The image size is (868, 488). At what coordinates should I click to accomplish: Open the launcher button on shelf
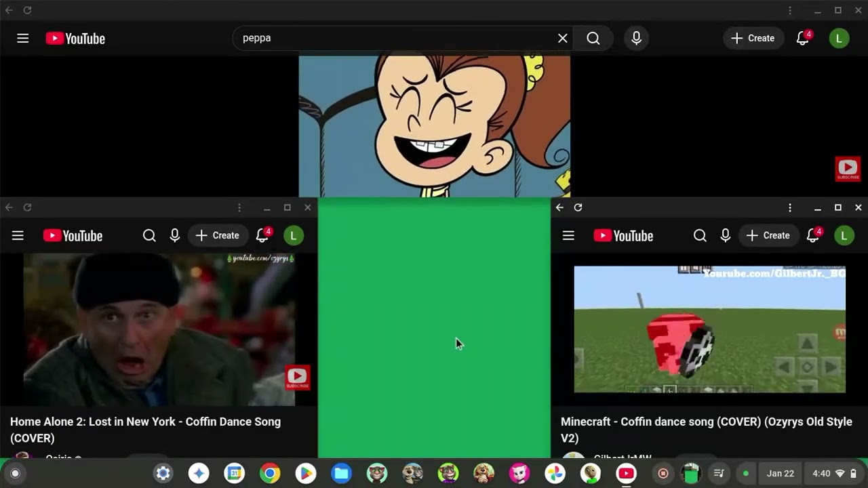15,474
